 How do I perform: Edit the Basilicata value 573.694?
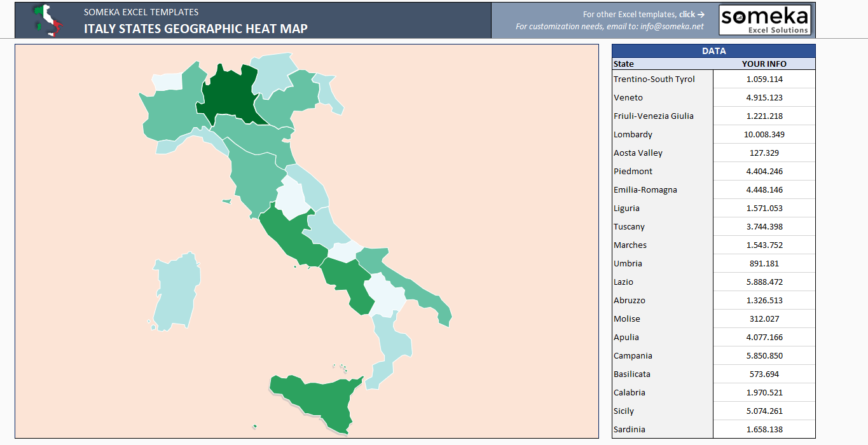pyautogui.click(x=764, y=374)
